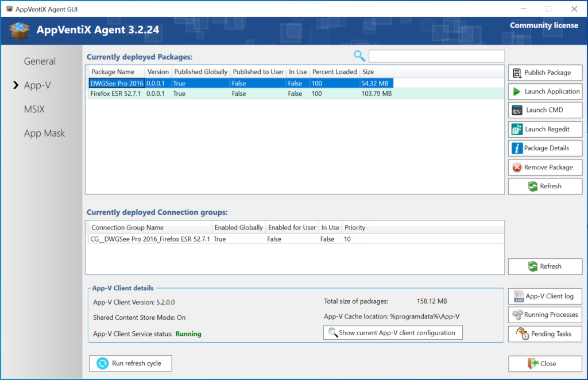The height and width of the screenshot is (380, 588).
Task: Select the Firefox ESR 52.7.1 package row
Action: (x=172, y=92)
